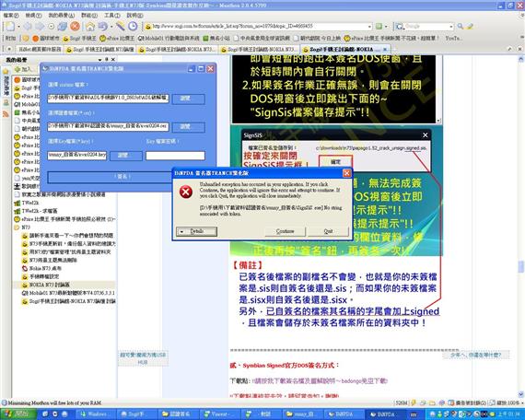This screenshot has height=420, width=525.
Task: Open the Mobile01 bookmark in links bar
Action: pyautogui.click(x=169, y=38)
